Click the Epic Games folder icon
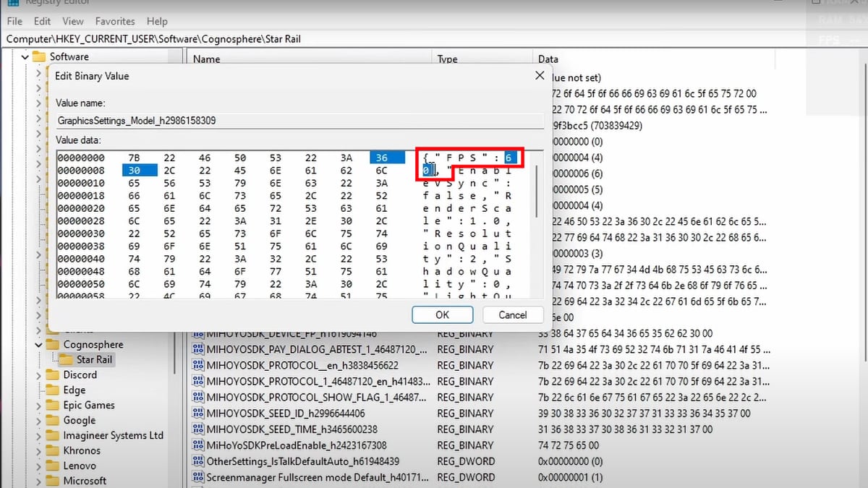Viewport: 868px width, 488px height. click(x=52, y=406)
